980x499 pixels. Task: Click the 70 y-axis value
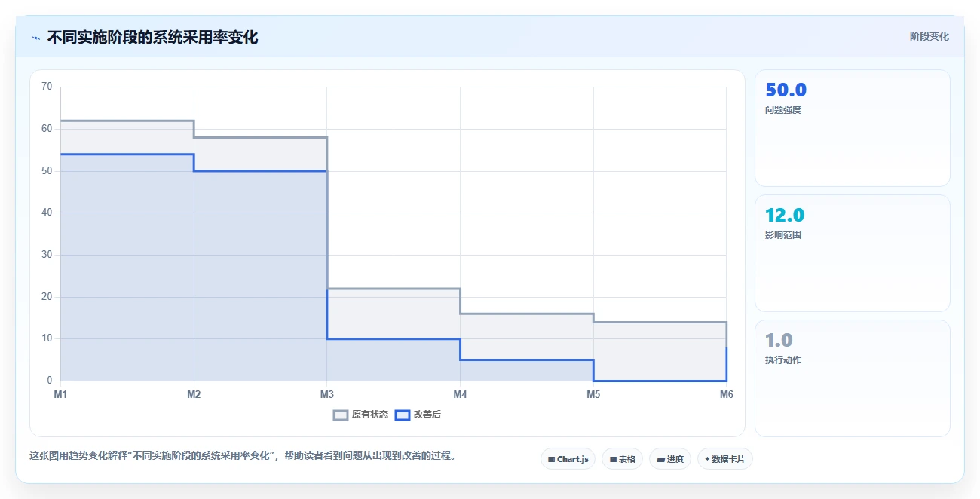(47, 87)
